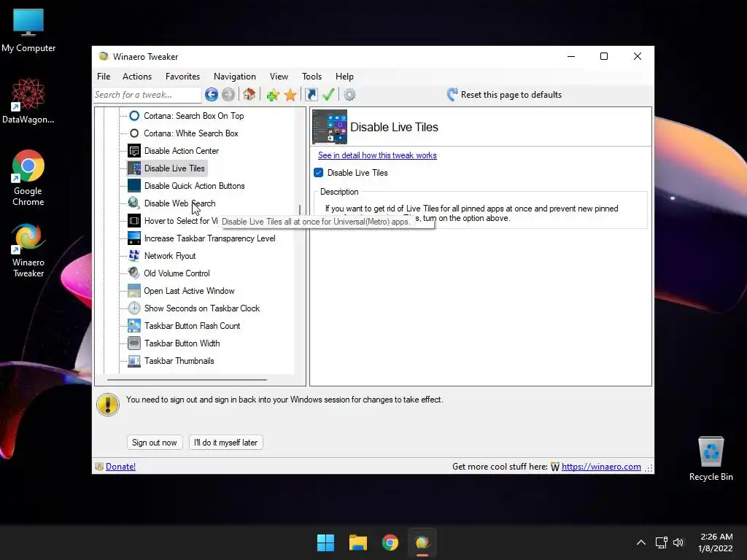The height and width of the screenshot is (560, 747).
Task: Select DataWagon desktop shortcut
Action: (28, 101)
